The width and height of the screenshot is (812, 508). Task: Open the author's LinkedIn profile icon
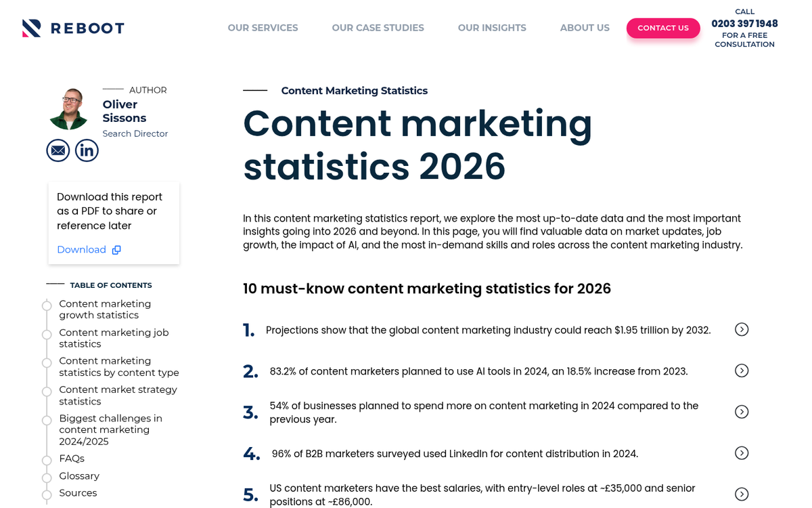click(x=87, y=150)
